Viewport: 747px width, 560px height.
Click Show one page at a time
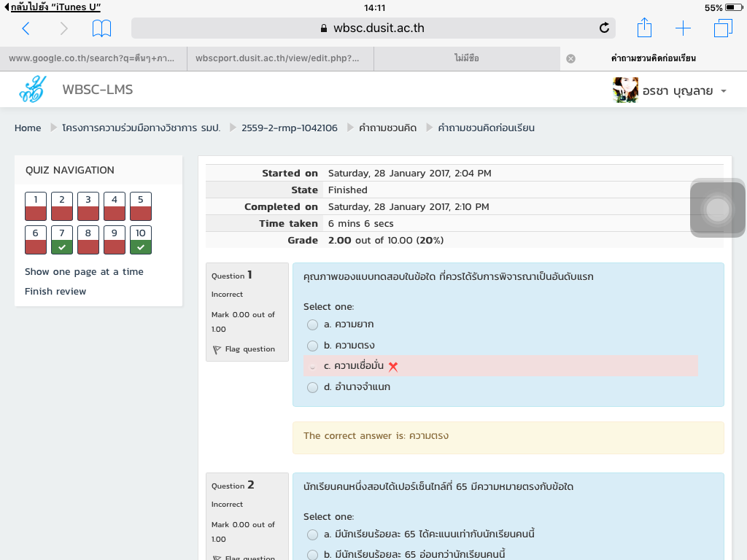click(x=84, y=272)
